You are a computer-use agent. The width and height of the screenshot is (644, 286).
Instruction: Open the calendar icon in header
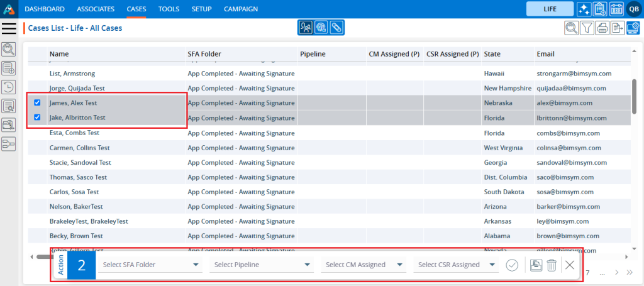pyautogui.click(x=616, y=9)
